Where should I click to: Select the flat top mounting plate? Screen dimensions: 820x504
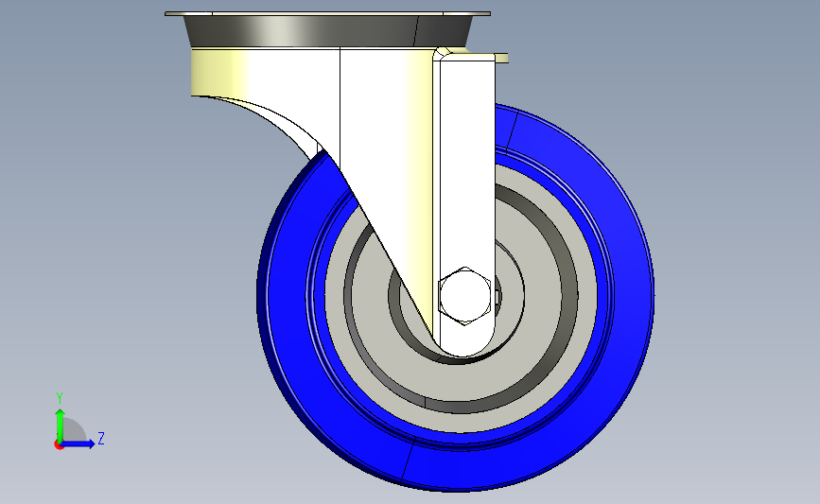click(328, 13)
